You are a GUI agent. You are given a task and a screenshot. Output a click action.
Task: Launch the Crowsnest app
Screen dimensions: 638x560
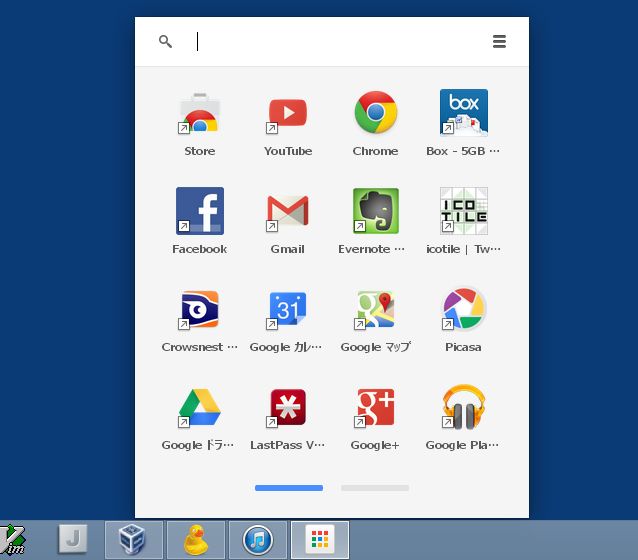(x=199, y=309)
